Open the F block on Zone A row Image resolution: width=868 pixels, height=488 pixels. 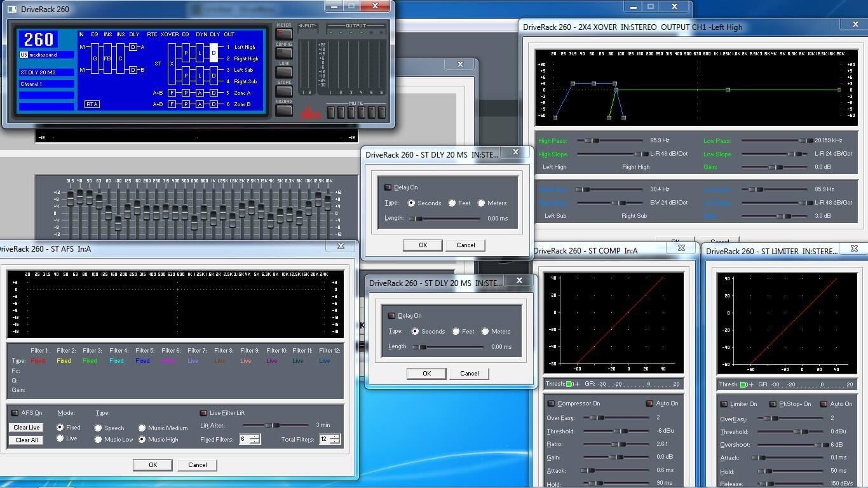pos(172,93)
